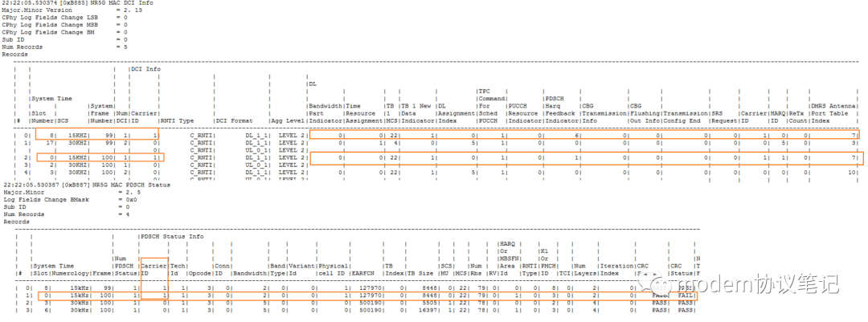Click the 'TB 1 New Data Indicator' header
Image resolution: width=868 pixels, height=322 pixels.
point(416,113)
